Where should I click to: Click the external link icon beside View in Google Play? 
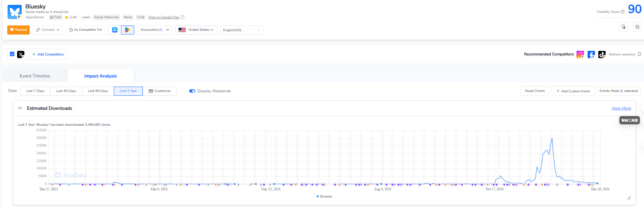click(x=183, y=17)
